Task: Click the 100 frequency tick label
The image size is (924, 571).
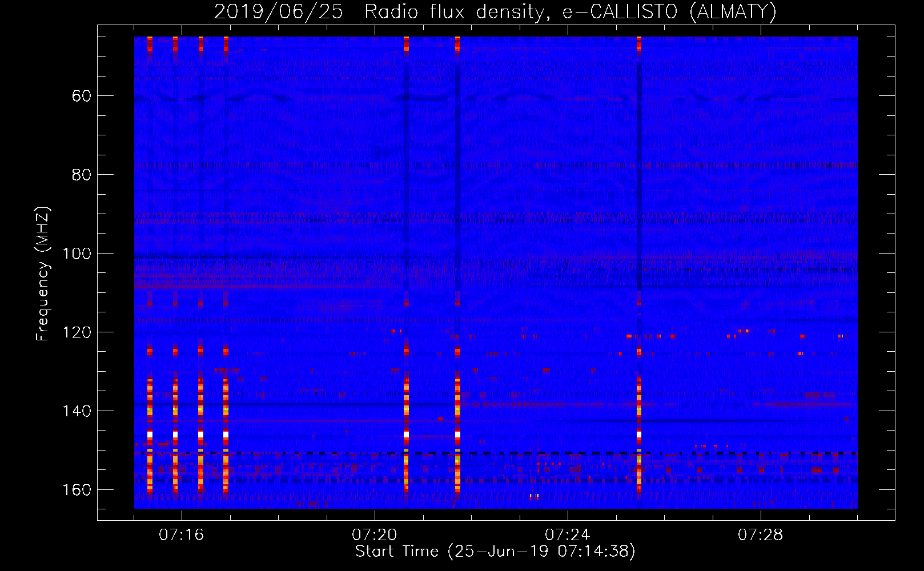Action: [77, 254]
